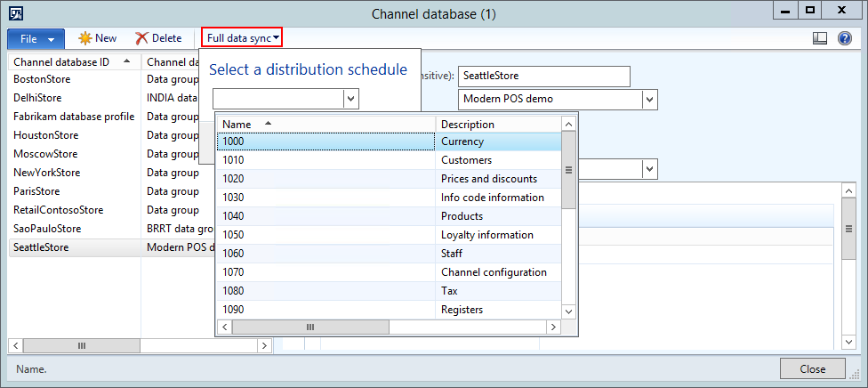Click the distribution schedule input box
The height and width of the screenshot is (388, 868).
tap(277, 99)
